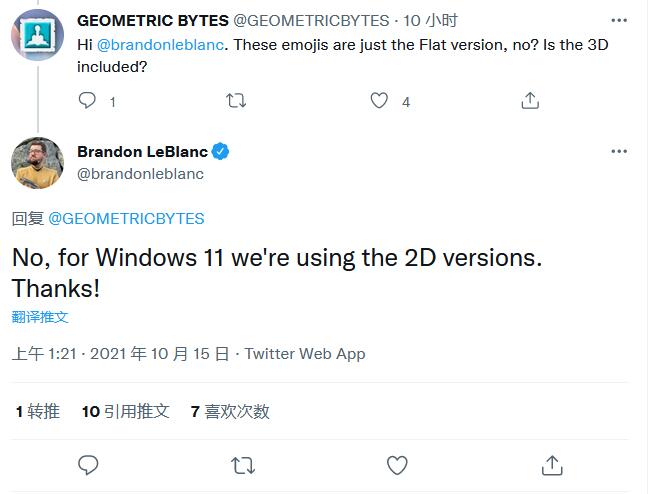649x494 pixels.
Task: Reply to Brandon LeBlanc's tweet
Action: point(88,465)
